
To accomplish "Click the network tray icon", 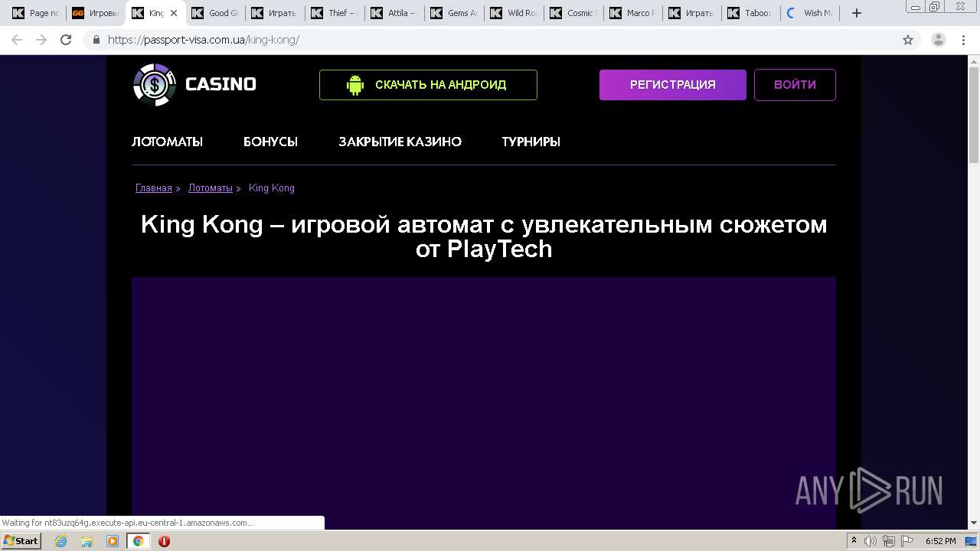I will [x=888, y=541].
